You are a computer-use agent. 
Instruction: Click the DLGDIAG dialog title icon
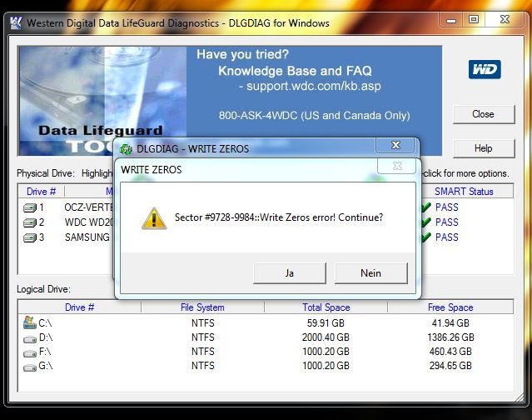(x=126, y=148)
